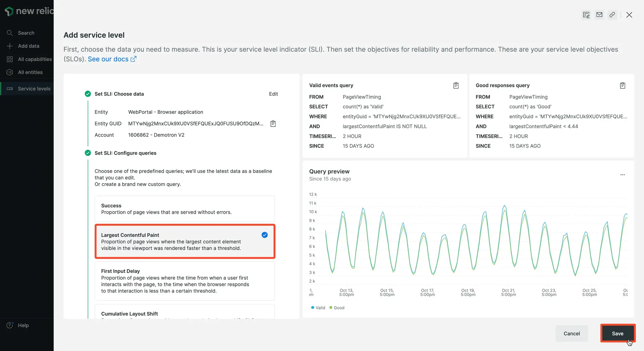Image resolution: width=644 pixels, height=351 pixels.
Task: Pick the First Input Delay query option
Action: [x=184, y=281]
